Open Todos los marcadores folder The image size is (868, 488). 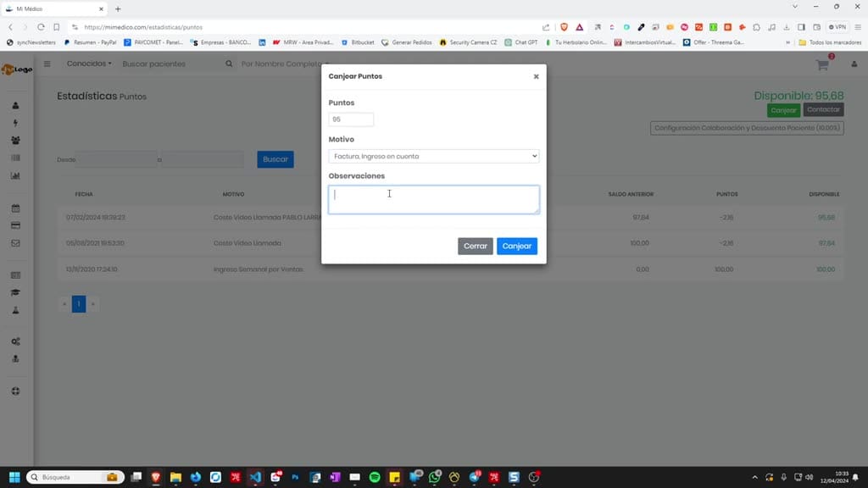pyautogui.click(x=830, y=42)
